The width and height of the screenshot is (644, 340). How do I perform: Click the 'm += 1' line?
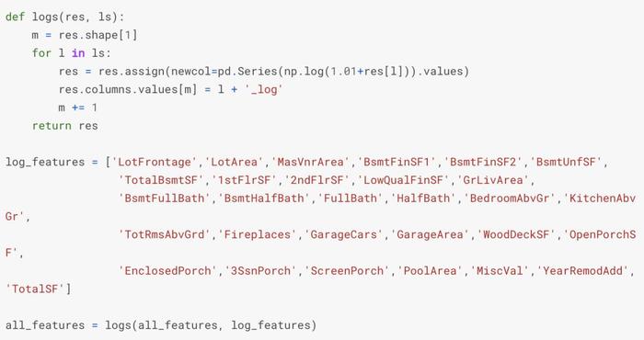click(x=78, y=108)
